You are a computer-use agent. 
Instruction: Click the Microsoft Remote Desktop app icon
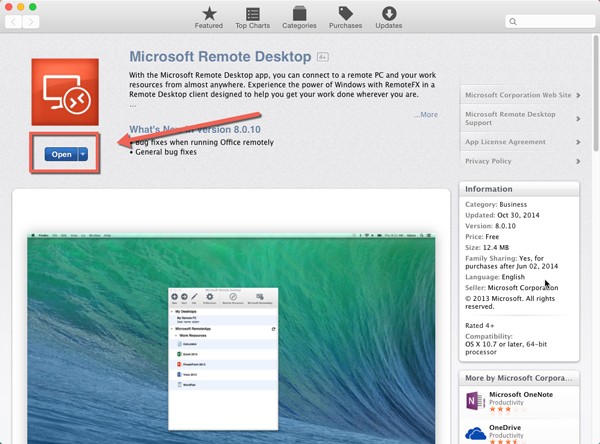65,92
